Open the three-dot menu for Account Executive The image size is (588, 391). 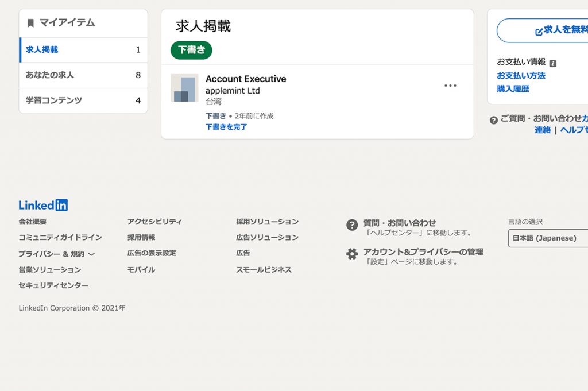tap(450, 86)
